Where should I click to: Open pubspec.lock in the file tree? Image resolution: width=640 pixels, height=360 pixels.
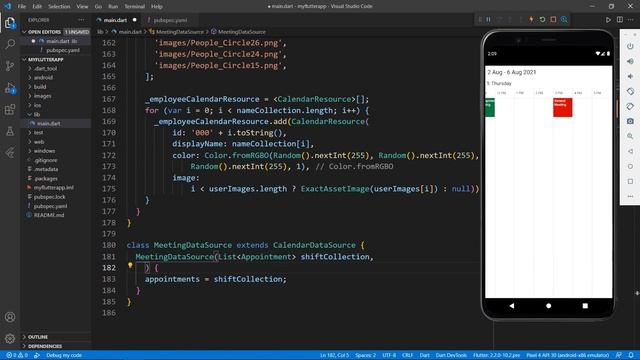49,197
